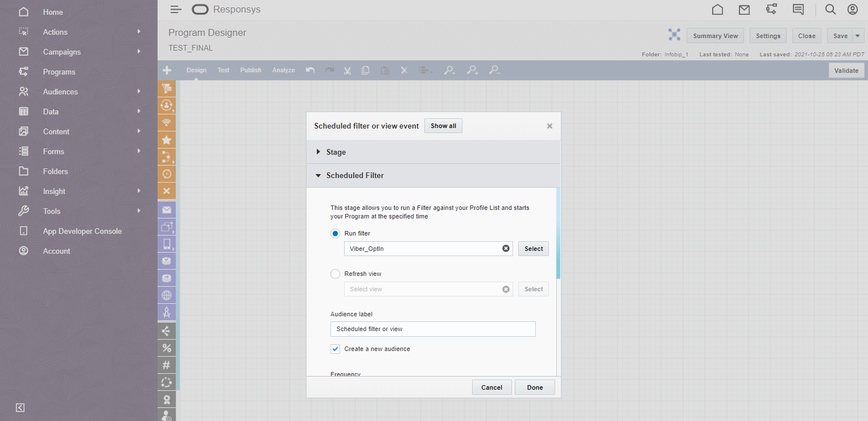Click the zoom in magnifier icon
The height and width of the screenshot is (421, 868).
(x=472, y=71)
